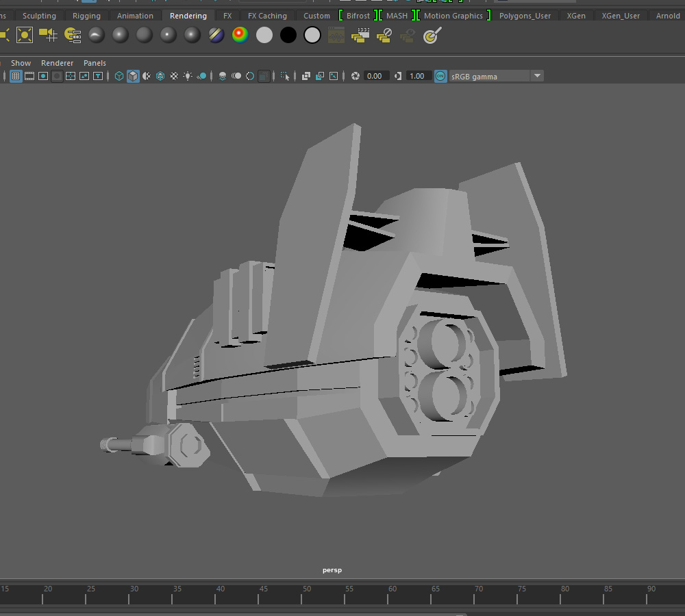The width and height of the screenshot is (685, 616).
Task: Open the FX Caching shelf tab
Action: click(267, 16)
